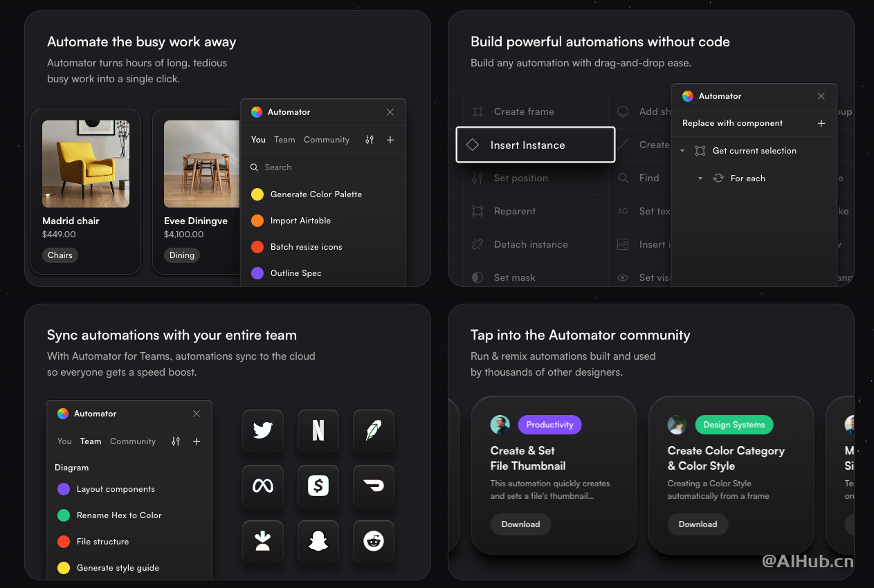Viewport: 874px width, 588px height.
Task: Open the Madrid chair product image
Action: (86, 164)
